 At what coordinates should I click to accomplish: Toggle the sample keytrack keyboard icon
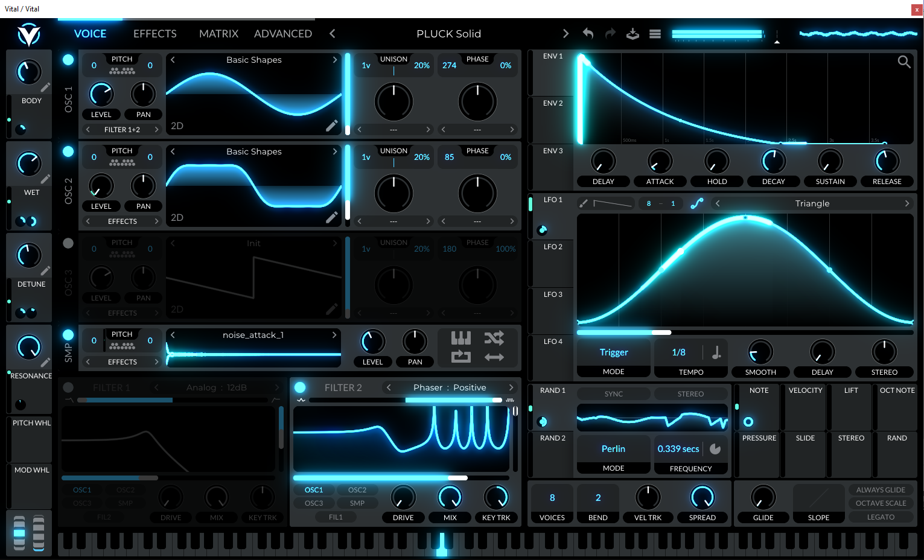(461, 339)
